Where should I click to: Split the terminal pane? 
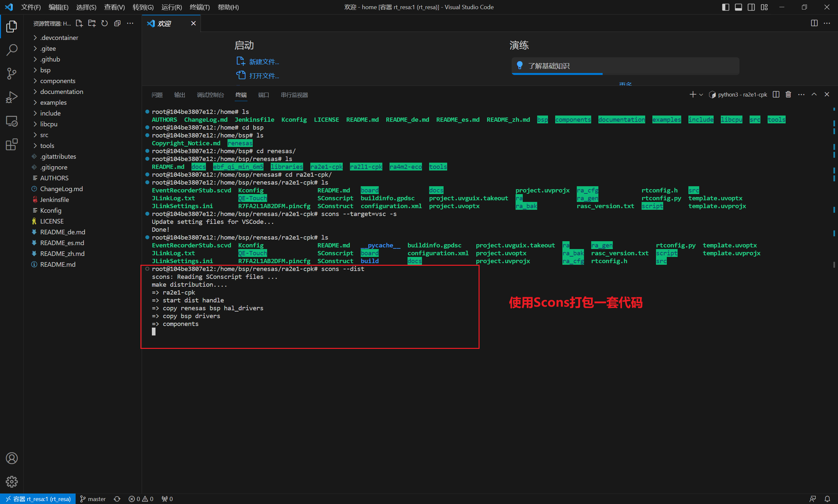(776, 94)
